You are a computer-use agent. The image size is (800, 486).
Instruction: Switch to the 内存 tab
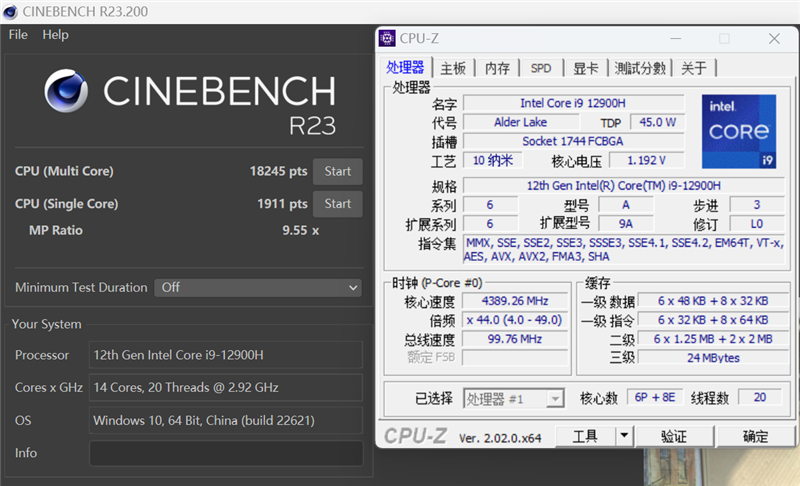(497, 68)
